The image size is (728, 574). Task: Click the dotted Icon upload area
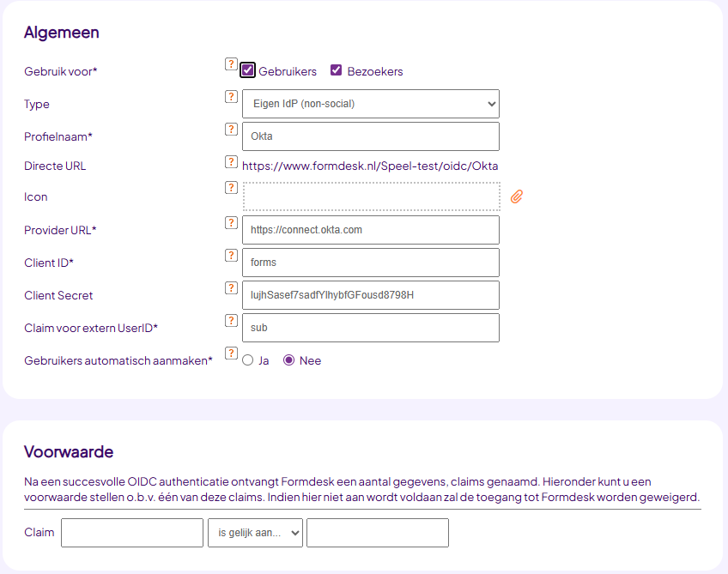click(x=372, y=196)
